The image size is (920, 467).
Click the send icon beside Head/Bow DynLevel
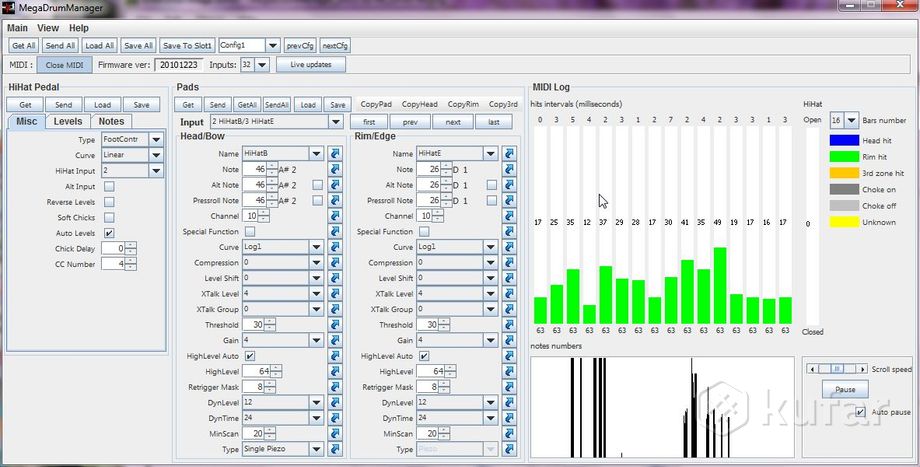click(335, 402)
